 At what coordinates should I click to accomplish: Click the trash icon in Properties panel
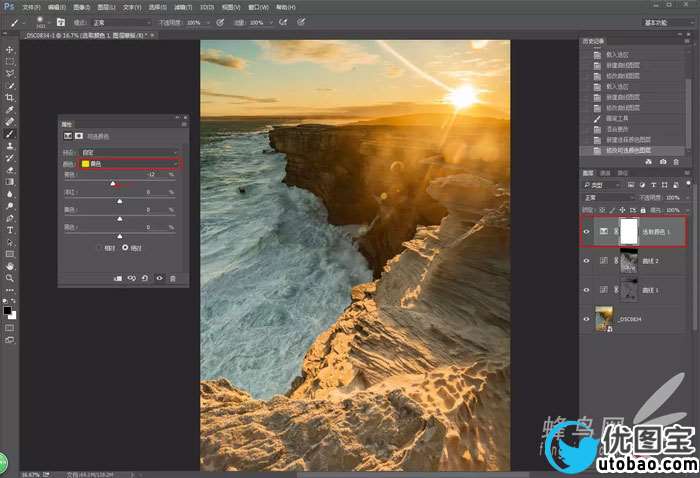pos(172,278)
